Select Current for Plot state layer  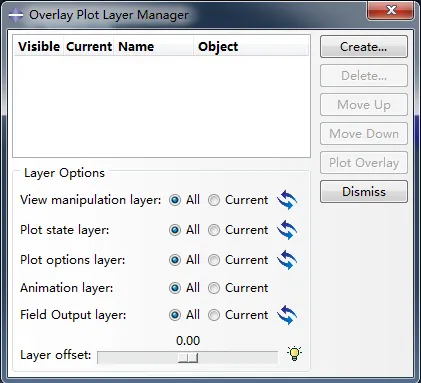214,230
